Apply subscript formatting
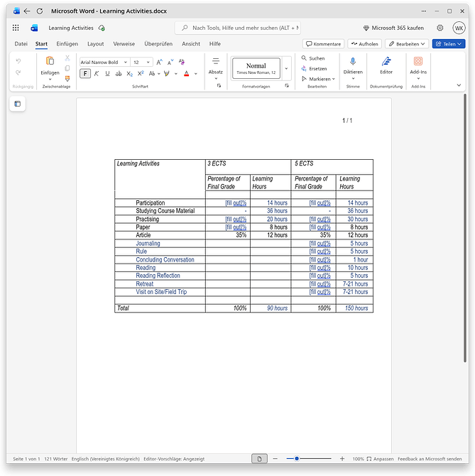Image resolution: width=475 pixels, height=476 pixels. pyautogui.click(x=129, y=73)
